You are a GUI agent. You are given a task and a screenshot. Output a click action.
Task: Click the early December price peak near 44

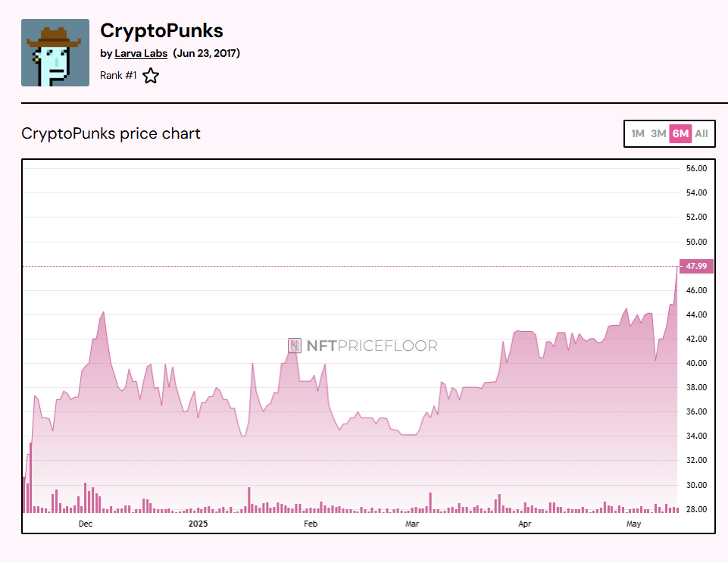103,312
